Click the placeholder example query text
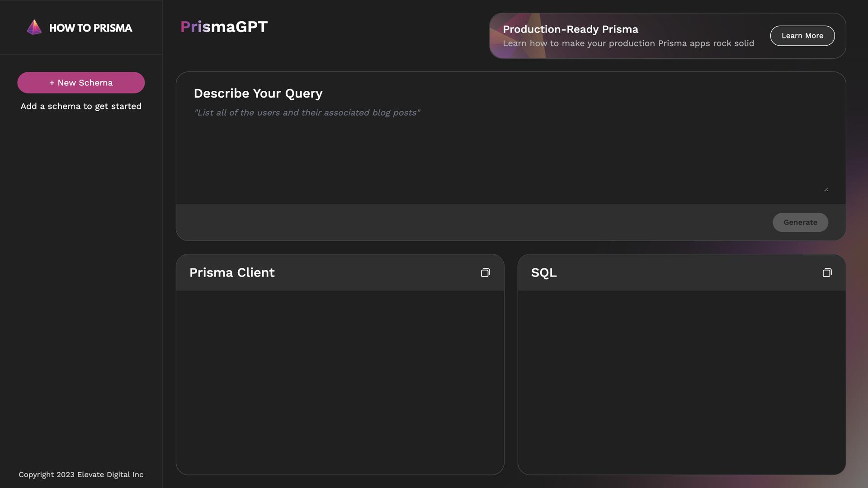868x488 pixels. click(x=307, y=113)
